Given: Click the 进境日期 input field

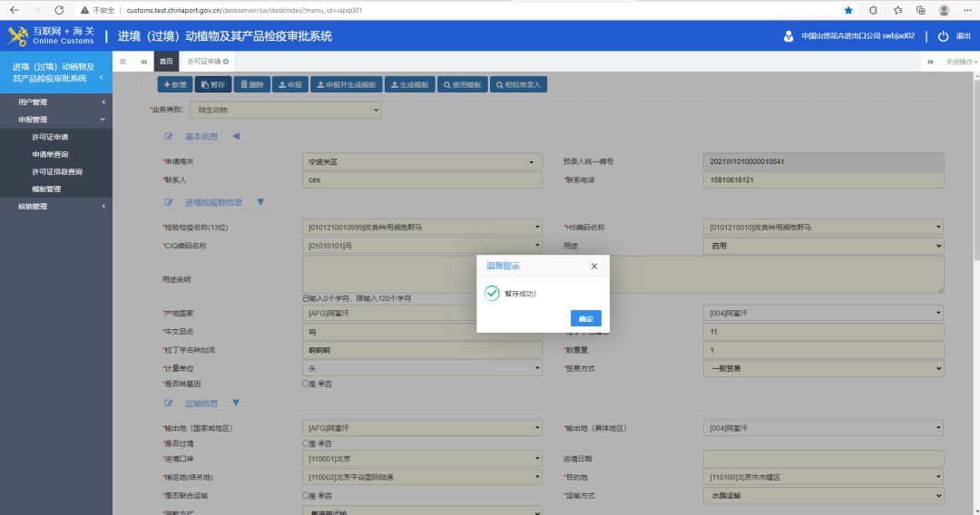Looking at the screenshot, I should point(823,459).
